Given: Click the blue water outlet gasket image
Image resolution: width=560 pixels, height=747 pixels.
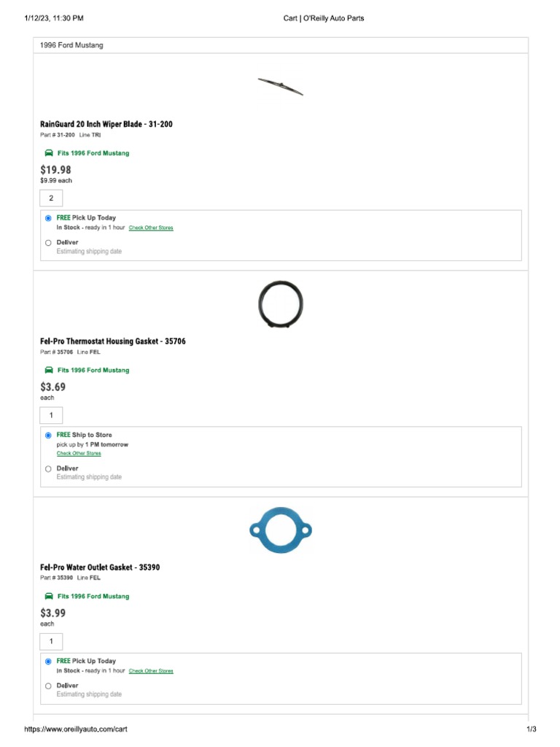Looking at the screenshot, I should click(280, 530).
